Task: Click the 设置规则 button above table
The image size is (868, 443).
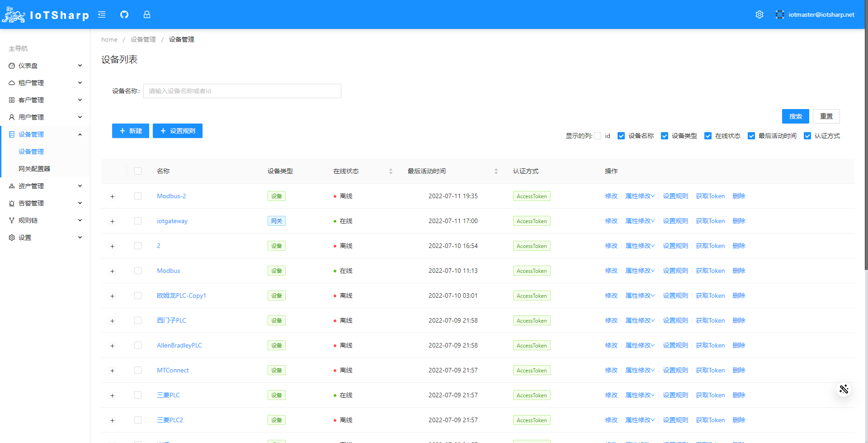Action: (178, 131)
